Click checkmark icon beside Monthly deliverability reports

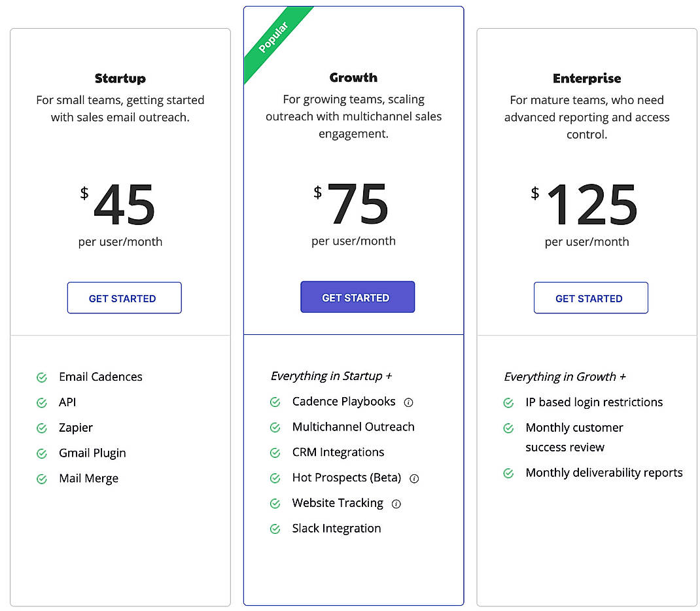(508, 473)
